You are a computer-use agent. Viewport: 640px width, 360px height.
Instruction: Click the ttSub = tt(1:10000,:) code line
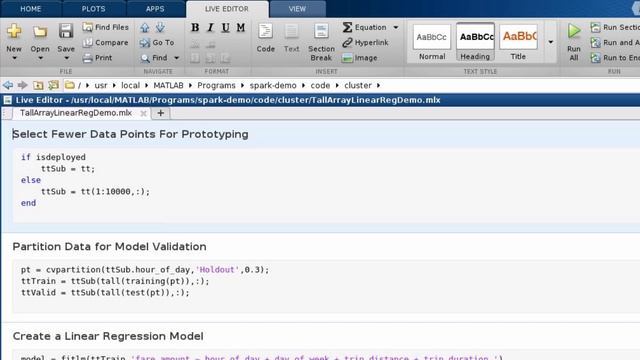click(x=95, y=191)
